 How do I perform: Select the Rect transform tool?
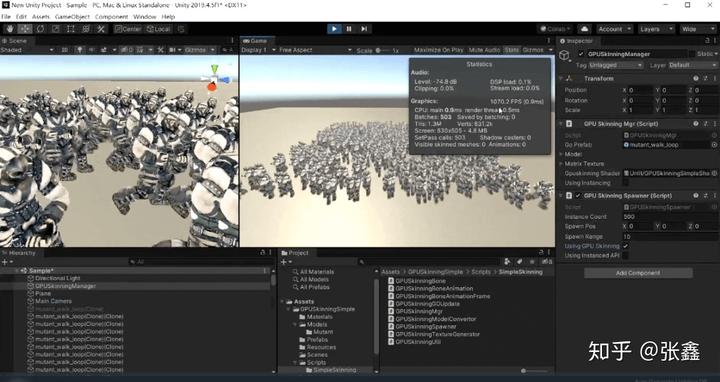[x=71, y=29]
